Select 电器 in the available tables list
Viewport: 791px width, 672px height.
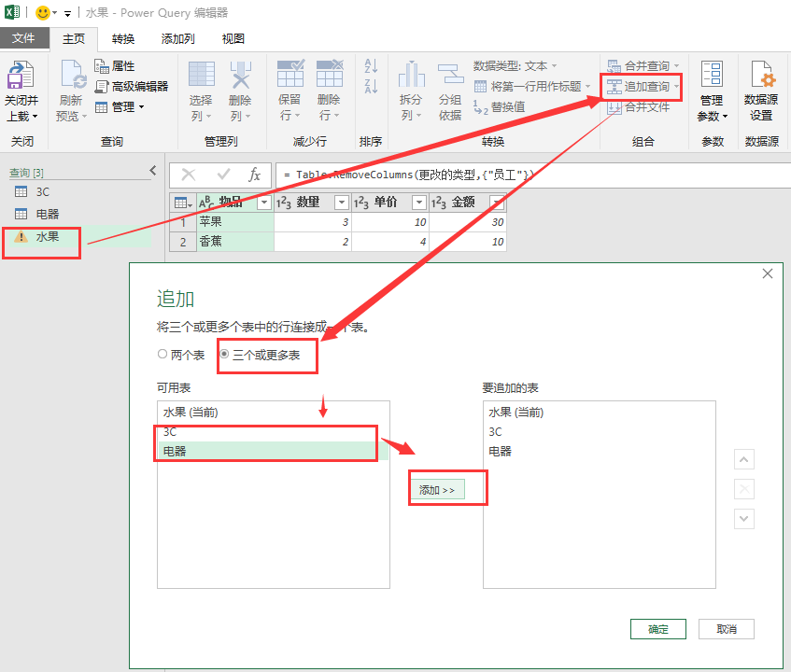click(x=274, y=451)
